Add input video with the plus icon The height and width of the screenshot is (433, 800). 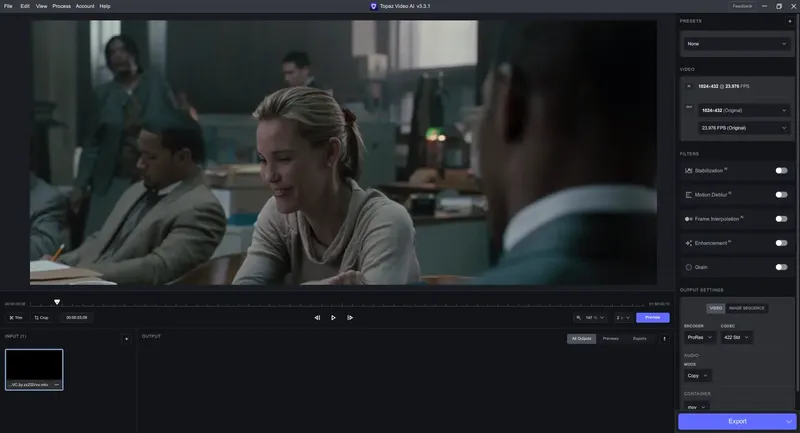pyautogui.click(x=127, y=339)
